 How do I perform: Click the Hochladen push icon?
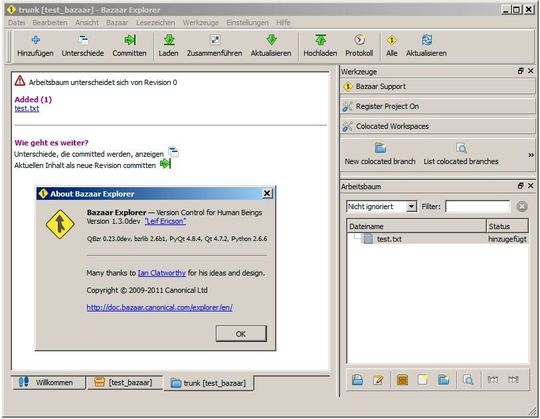320,40
